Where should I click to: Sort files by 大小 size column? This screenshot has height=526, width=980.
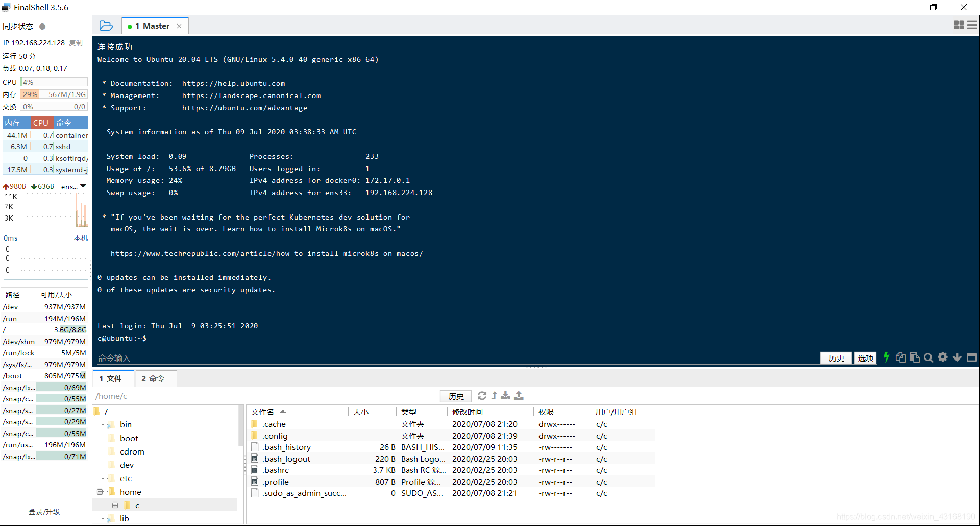point(373,412)
